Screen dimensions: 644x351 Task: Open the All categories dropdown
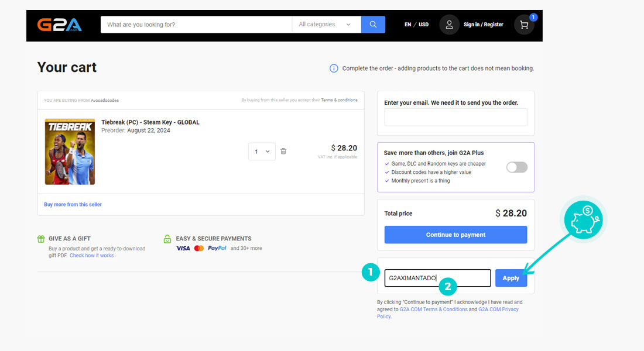coord(325,25)
